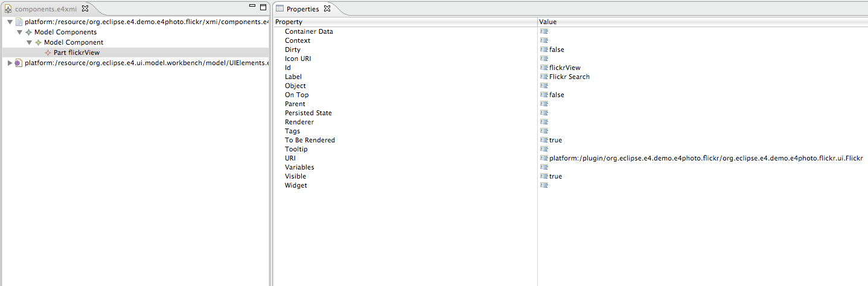Click the Model Components node icon
The width and height of the screenshot is (868, 286).
pos(28,32)
